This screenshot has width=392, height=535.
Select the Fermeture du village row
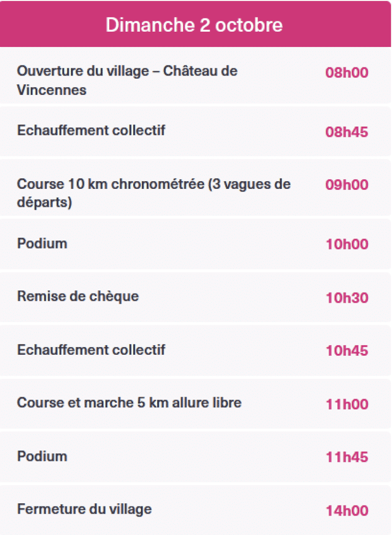click(x=195, y=510)
